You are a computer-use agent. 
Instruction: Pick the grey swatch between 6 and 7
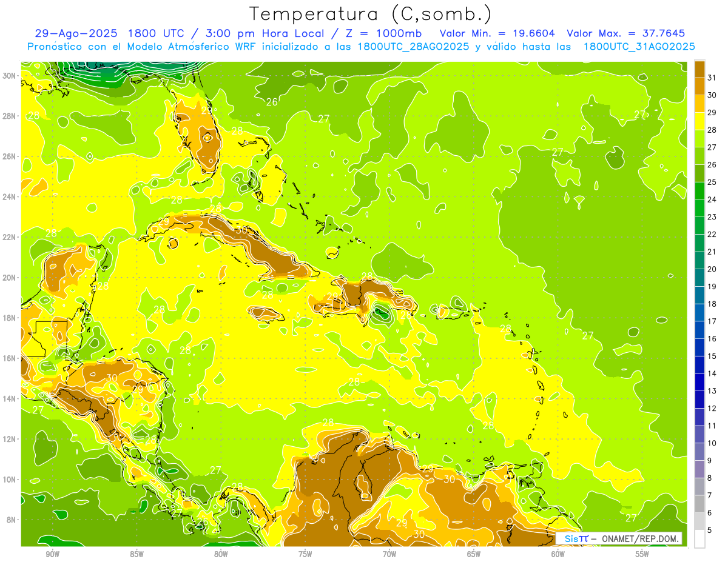point(699,504)
